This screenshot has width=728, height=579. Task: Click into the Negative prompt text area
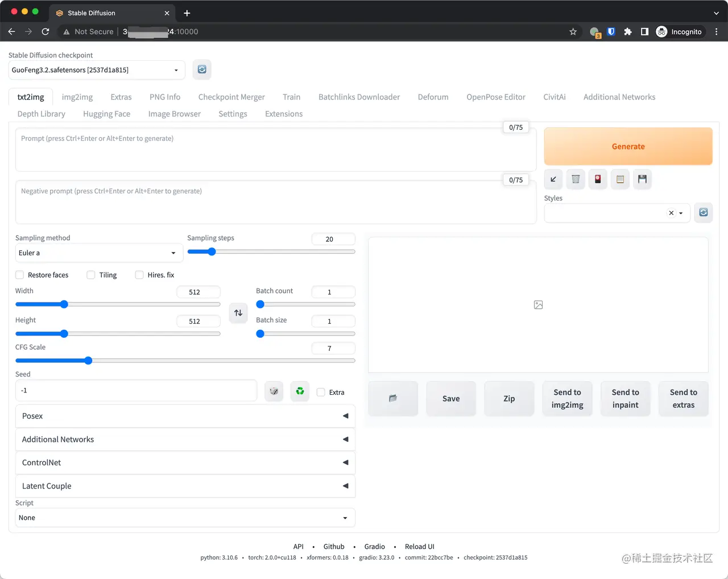[276, 202]
